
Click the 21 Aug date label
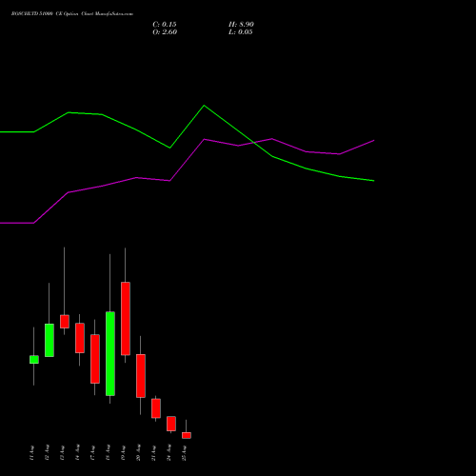coord(153,453)
